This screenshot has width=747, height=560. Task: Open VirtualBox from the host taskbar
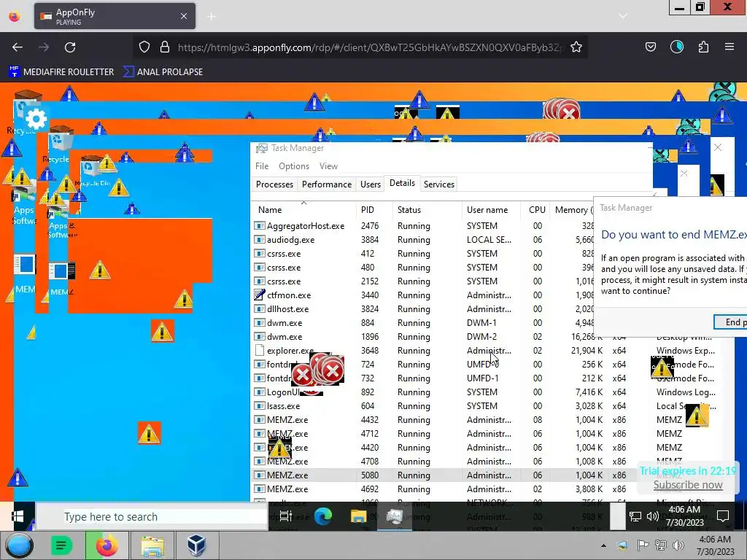point(196,545)
